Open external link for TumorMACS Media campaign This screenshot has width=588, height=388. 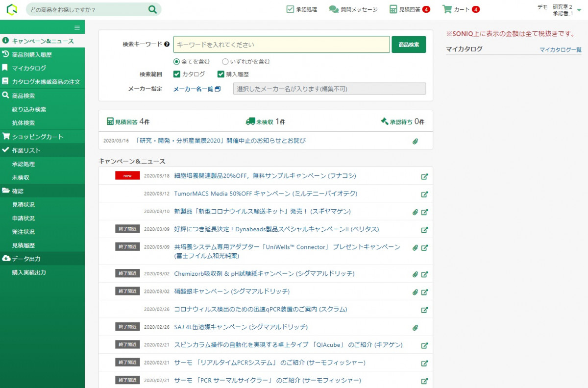[x=425, y=194]
